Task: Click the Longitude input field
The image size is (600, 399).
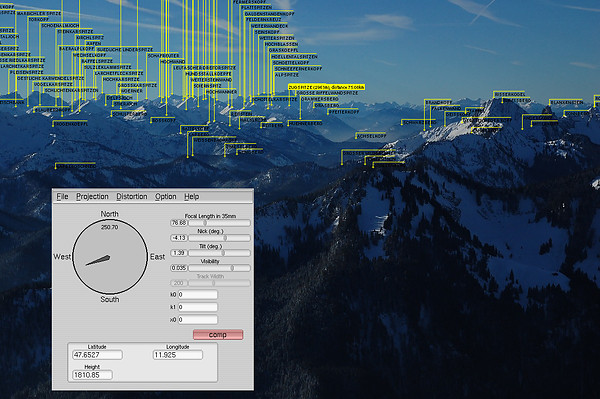Action: coord(178,355)
